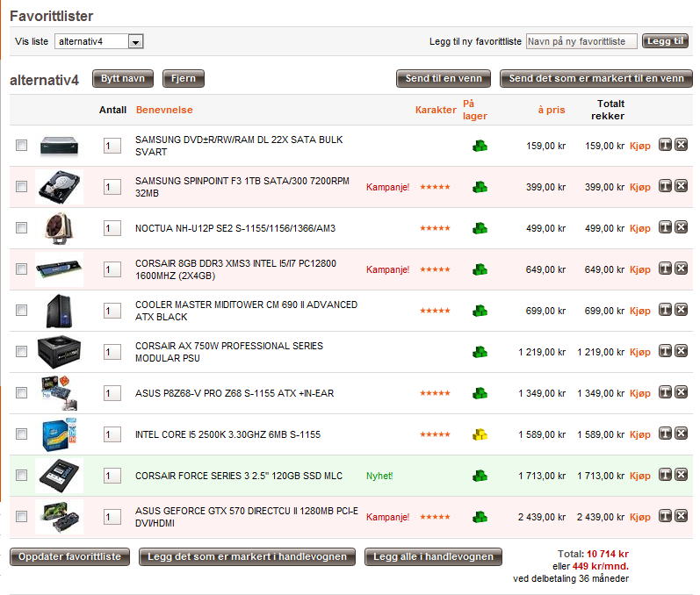Click star rating for Cooler Master CM 690
Viewport: 700px width, 595px height.
(435, 311)
